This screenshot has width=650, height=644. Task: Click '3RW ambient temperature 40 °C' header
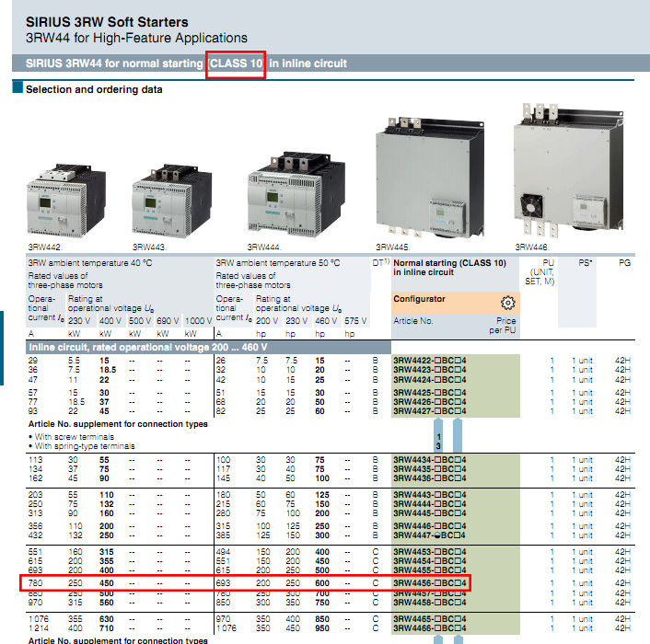[90, 263]
